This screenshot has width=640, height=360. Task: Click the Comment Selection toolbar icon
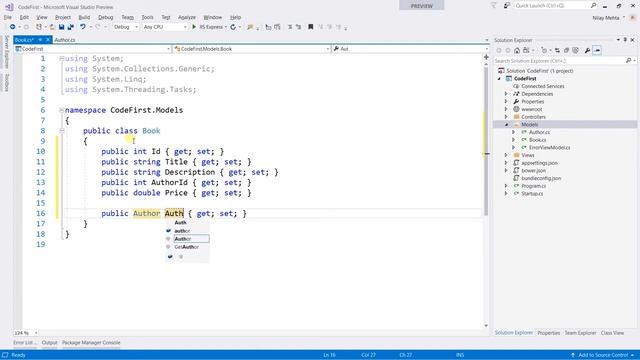(290, 27)
